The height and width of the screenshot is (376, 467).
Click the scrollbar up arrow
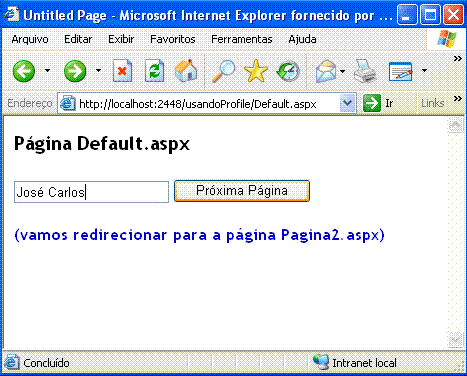pyautogui.click(x=456, y=125)
